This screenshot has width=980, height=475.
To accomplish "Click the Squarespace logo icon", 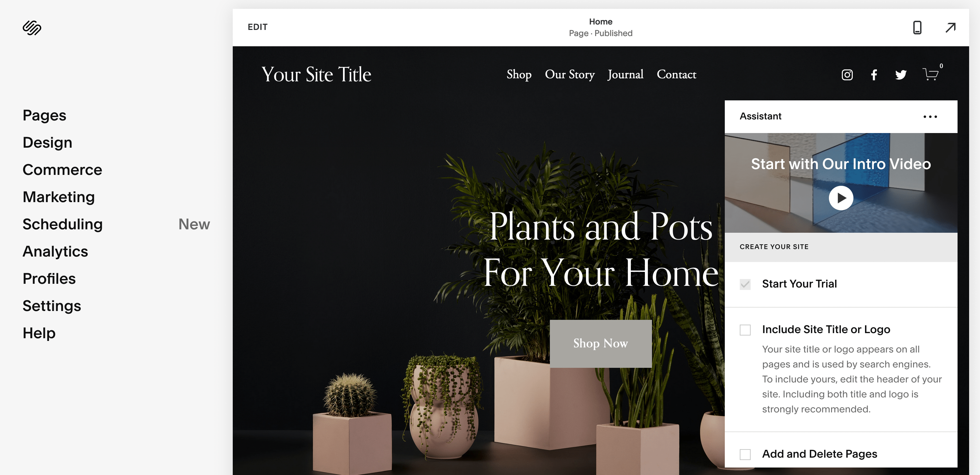I will pos(31,28).
